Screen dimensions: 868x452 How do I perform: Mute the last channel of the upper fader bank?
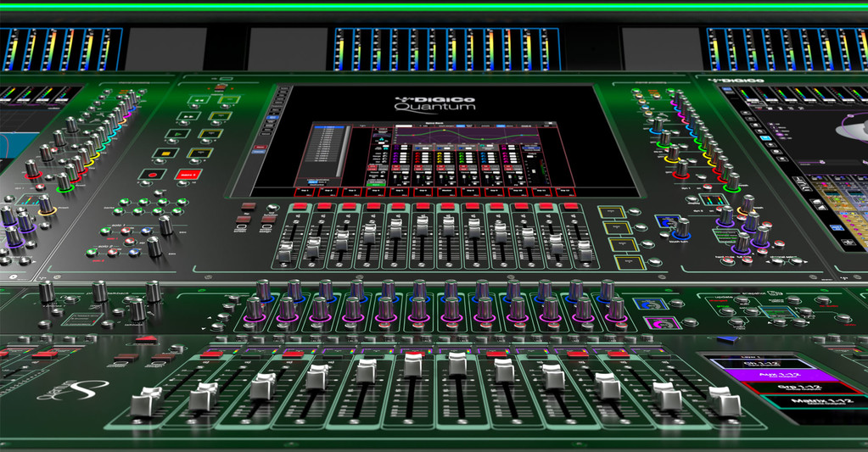click(x=570, y=206)
